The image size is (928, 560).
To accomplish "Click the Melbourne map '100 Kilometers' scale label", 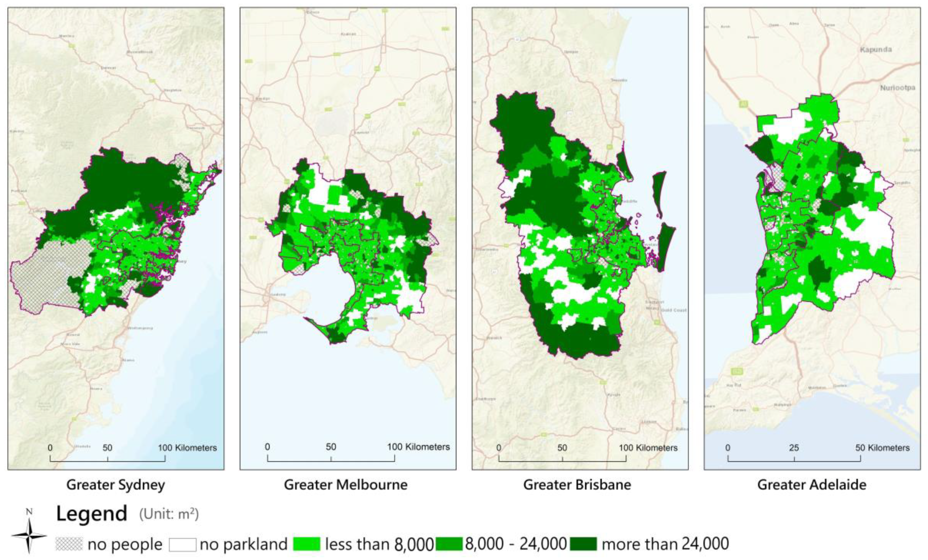I will 418,447.
